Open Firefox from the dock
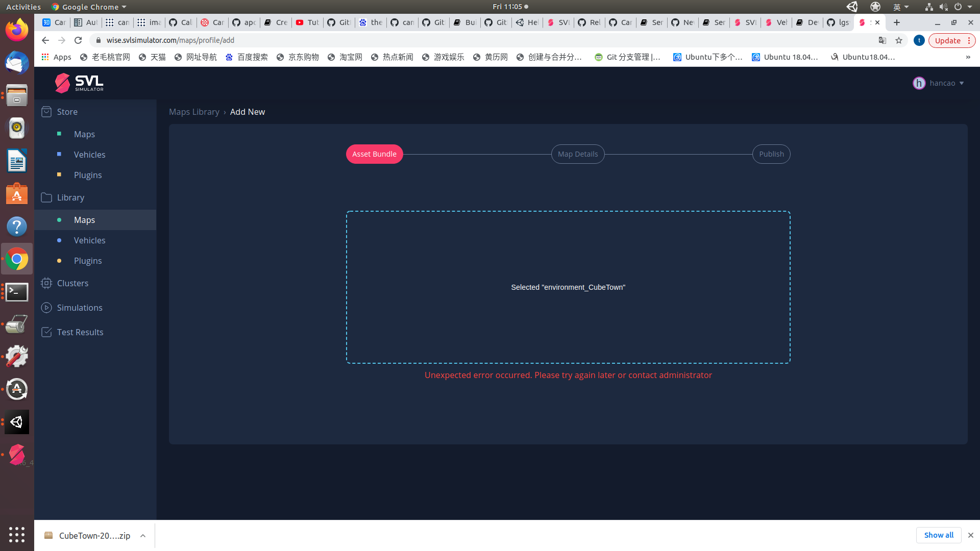Screen dimensions: 980x551 coord(17,30)
